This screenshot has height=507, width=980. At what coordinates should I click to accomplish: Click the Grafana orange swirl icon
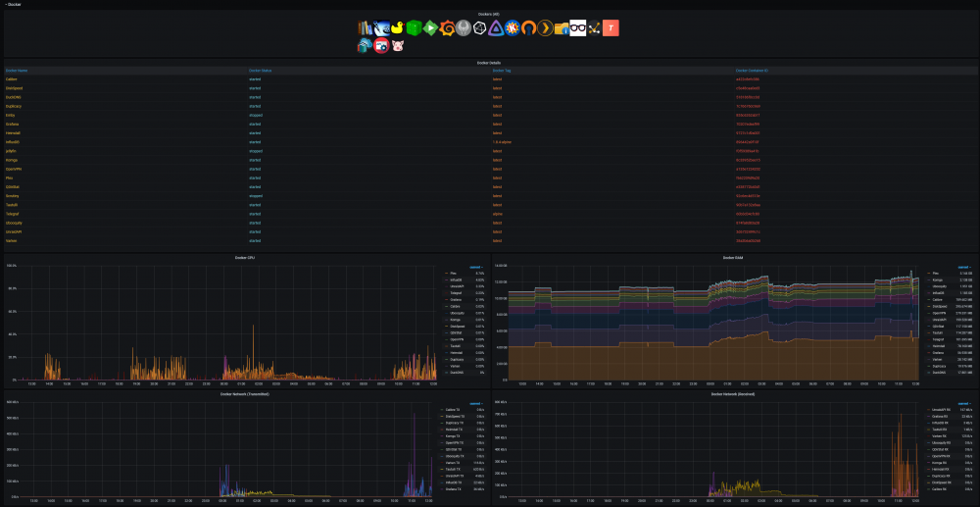point(446,27)
